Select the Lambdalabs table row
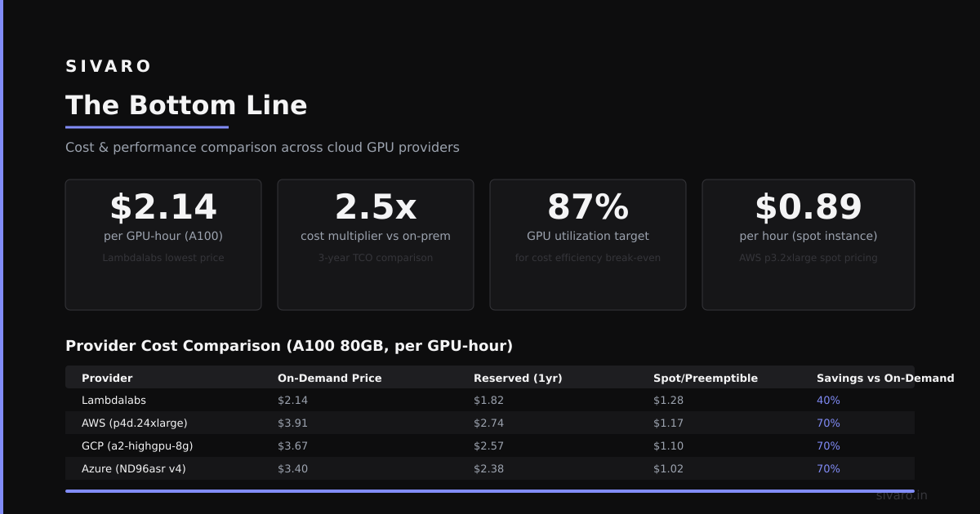The height and width of the screenshot is (514, 980). pos(490,400)
